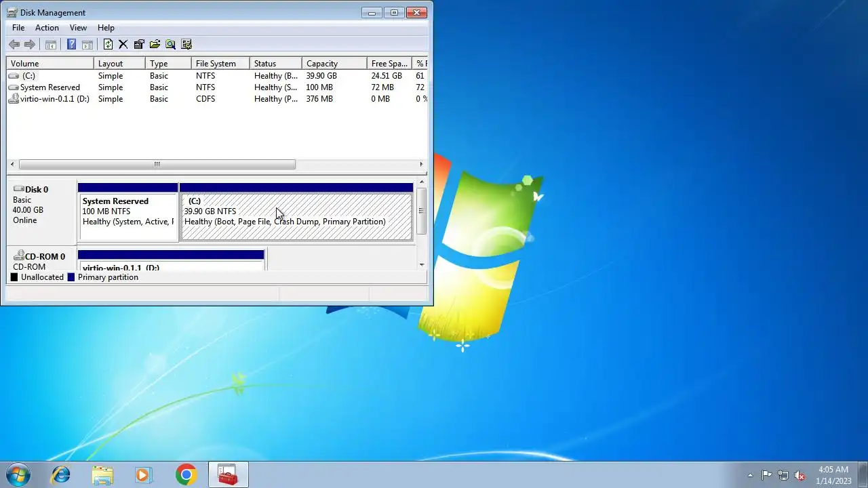The image size is (868, 488).
Task: Click the CD icon beside virtio-win-0.1.1 (D:)
Action: click(x=14, y=99)
